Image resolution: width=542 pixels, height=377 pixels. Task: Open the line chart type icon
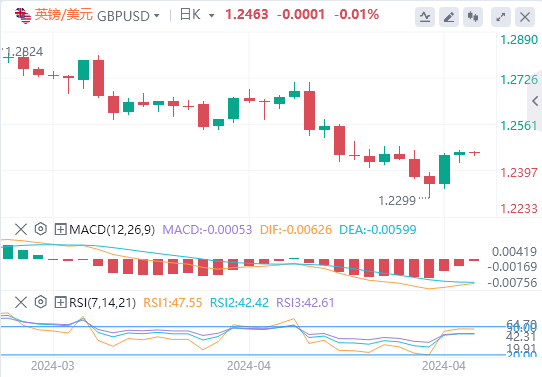[x=425, y=17]
